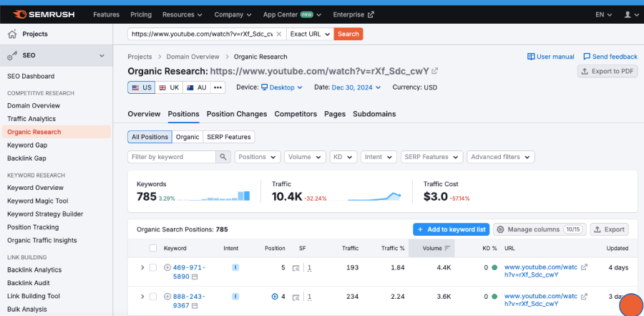Image resolution: width=644 pixels, height=316 pixels.
Task: Click the Volume column sort icon
Action: click(x=447, y=248)
